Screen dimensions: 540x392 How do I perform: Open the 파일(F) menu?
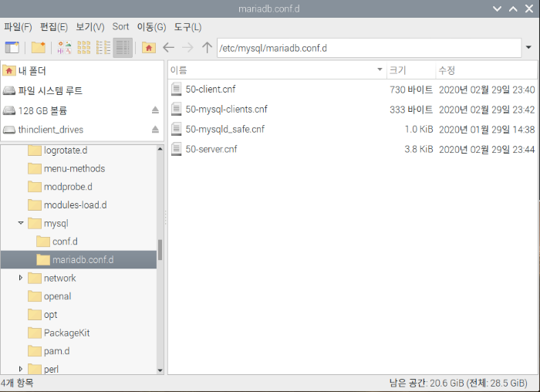click(18, 27)
